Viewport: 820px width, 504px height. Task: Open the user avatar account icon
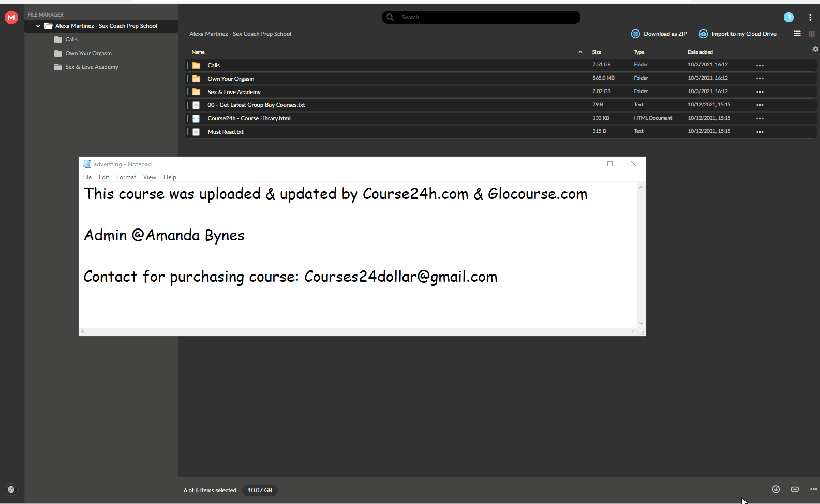click(x=788, y=17)
